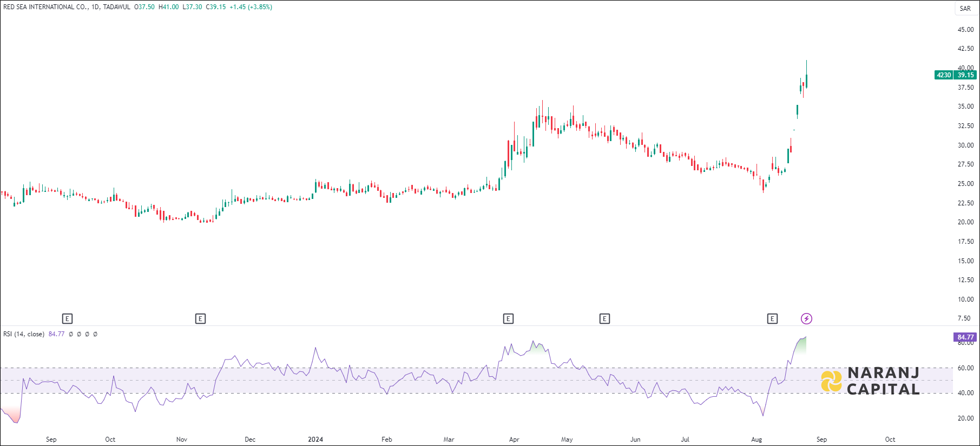This screenshot has height=446, width=980.
Task: Open the earnings marker between May and June
Action: tap(604, 318)
